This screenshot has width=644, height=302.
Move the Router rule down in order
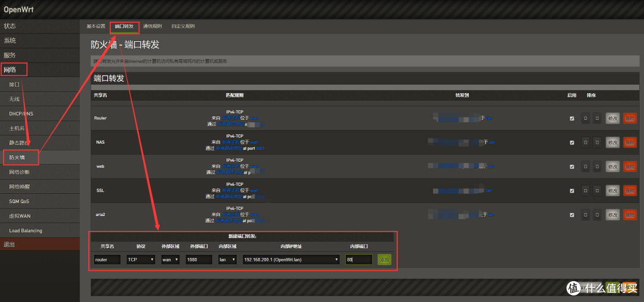point(597,118)
